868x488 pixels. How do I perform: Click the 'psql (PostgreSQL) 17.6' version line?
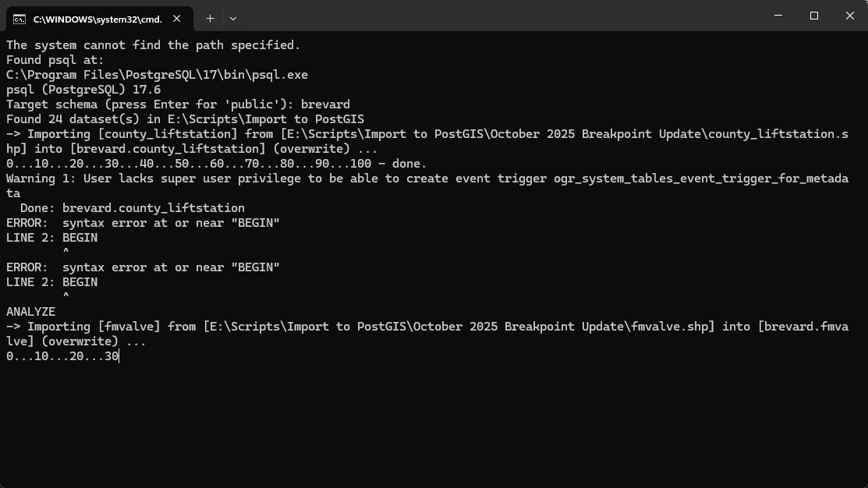pos(83,90)
